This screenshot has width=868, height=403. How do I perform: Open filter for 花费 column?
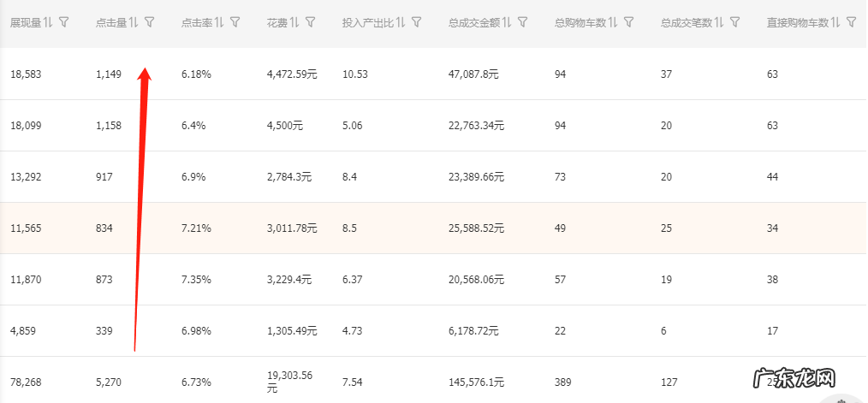pyautogui.click(x=309, y=22)
